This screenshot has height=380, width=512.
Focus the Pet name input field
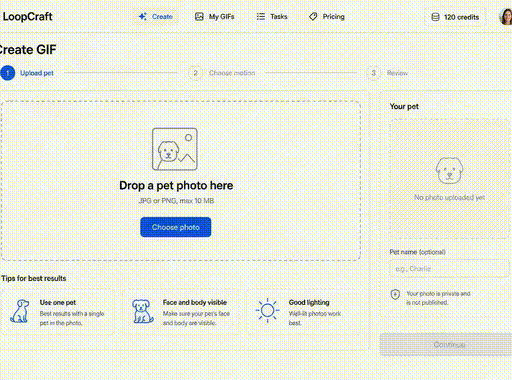tap(449, 269)
